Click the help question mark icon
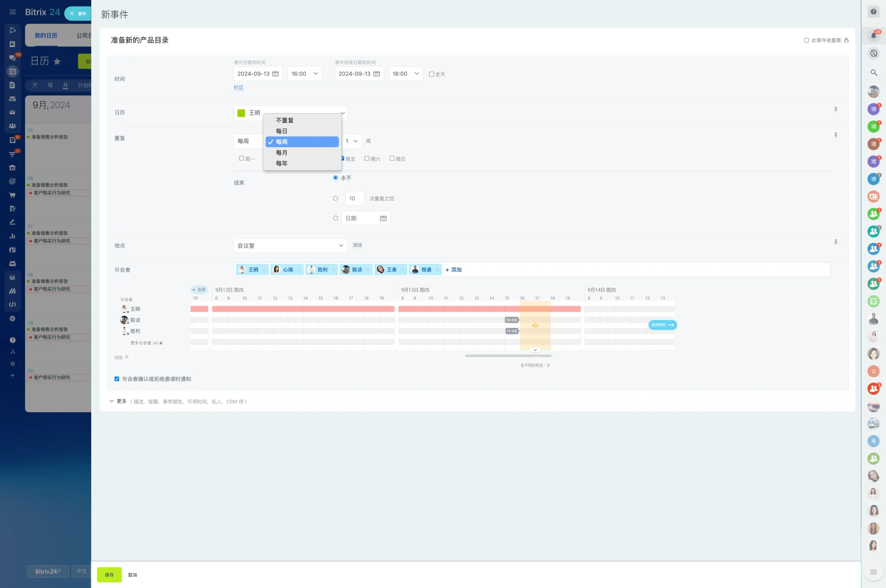The height and width of the screenshot is (588, 886). pyautogui.click(x=873, y=12)
